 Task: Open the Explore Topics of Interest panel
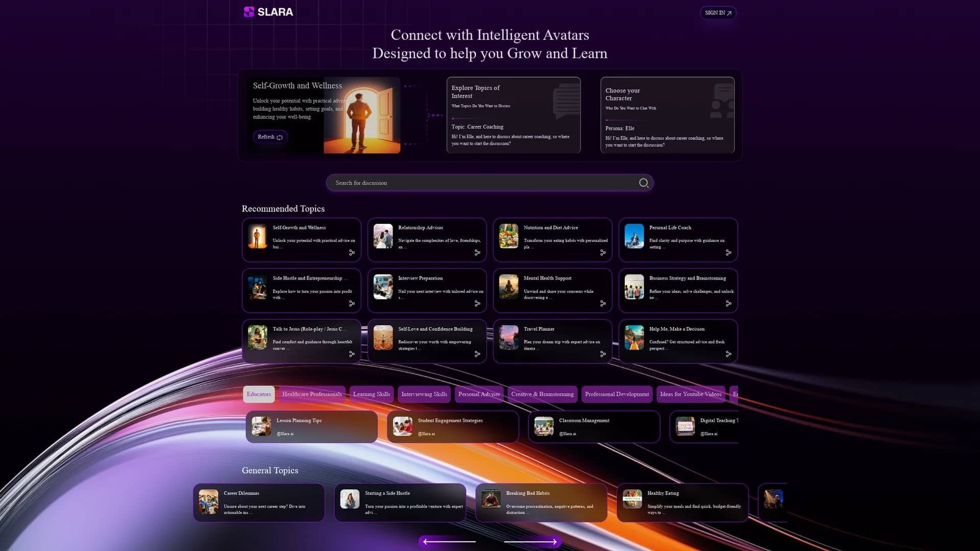point(513,115)
